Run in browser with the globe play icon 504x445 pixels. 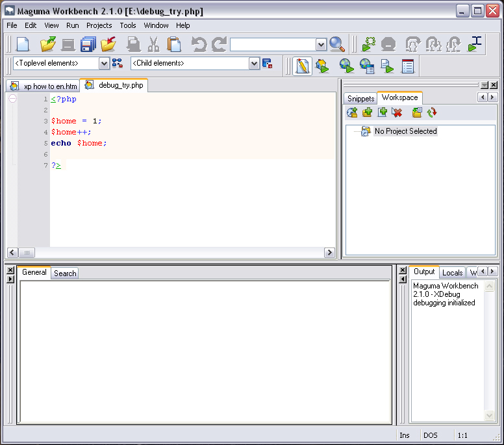(347, 66)
